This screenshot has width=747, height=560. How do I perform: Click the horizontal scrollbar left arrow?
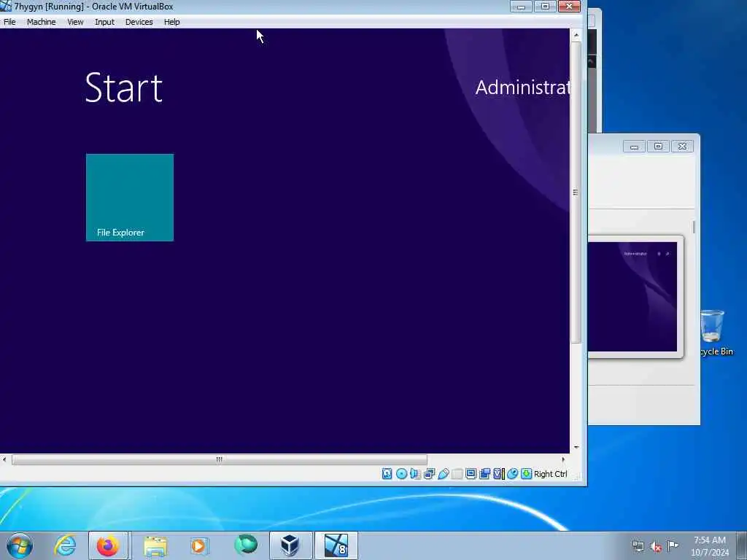coord(4,459)
